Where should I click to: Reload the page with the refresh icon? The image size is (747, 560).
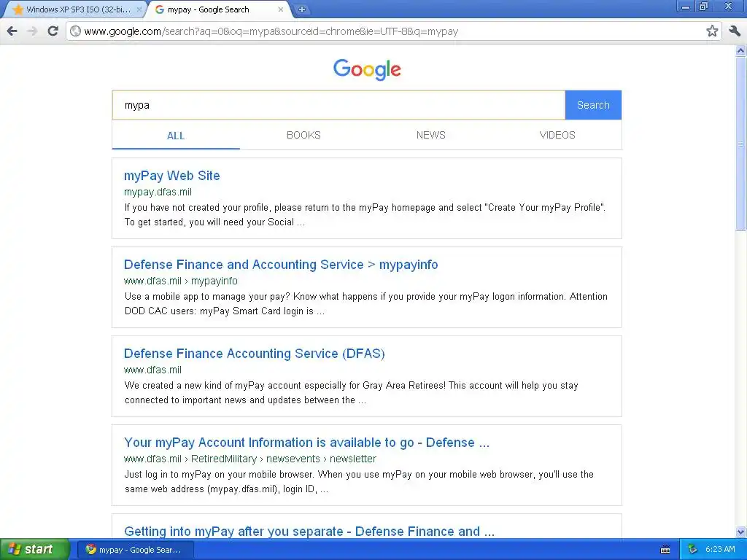pyautogui.click(x=53, y=31)
